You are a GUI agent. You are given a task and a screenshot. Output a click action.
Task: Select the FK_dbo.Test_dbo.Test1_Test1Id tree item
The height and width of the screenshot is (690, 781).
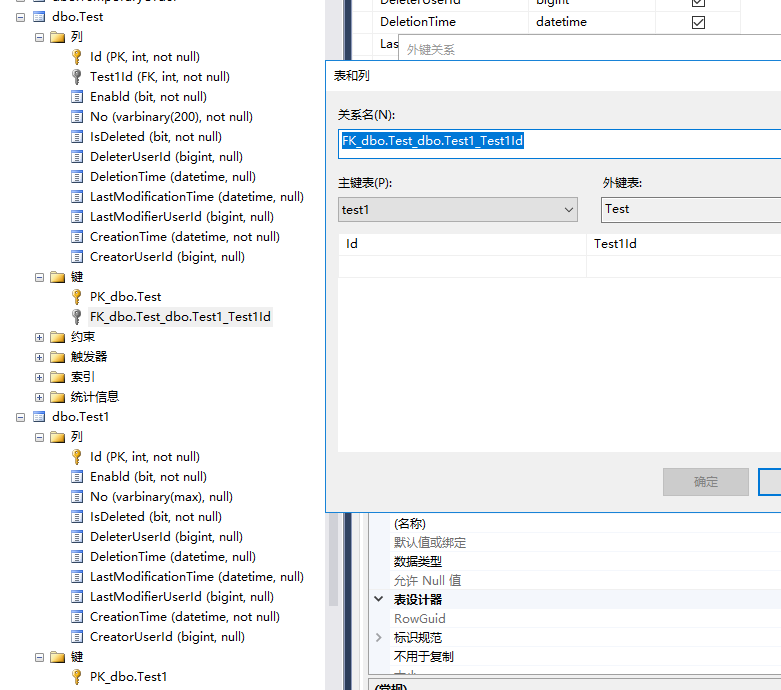[x=180, y=317]
